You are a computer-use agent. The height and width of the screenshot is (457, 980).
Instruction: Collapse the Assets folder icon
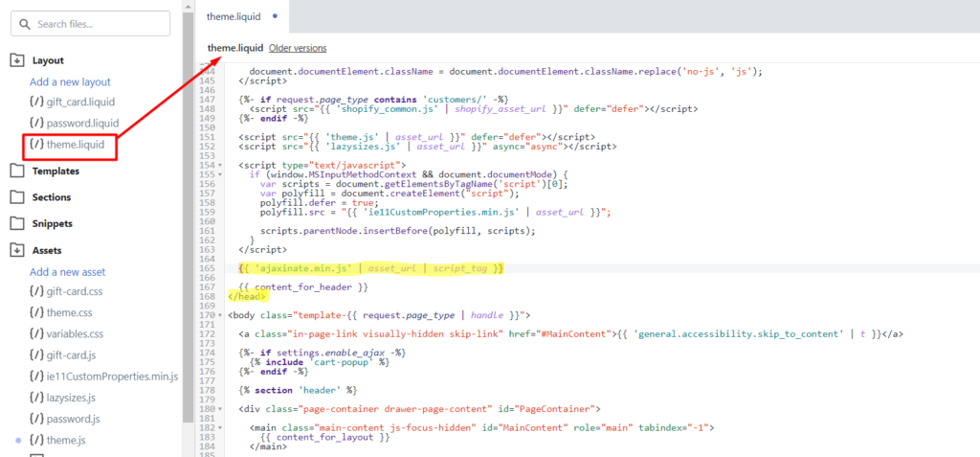pos(17,250)
